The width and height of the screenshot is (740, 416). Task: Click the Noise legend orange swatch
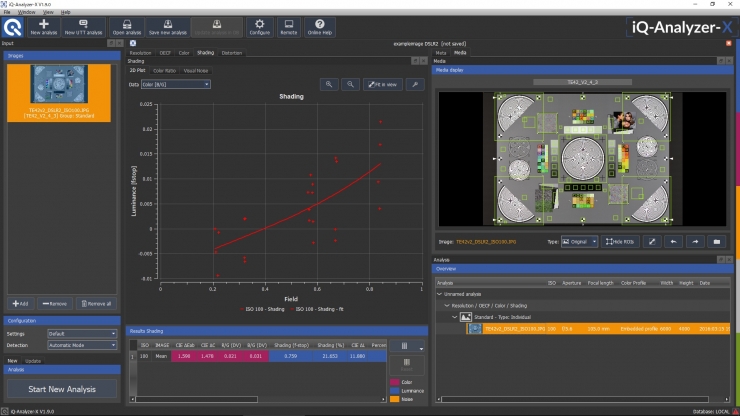coord(395,399)
